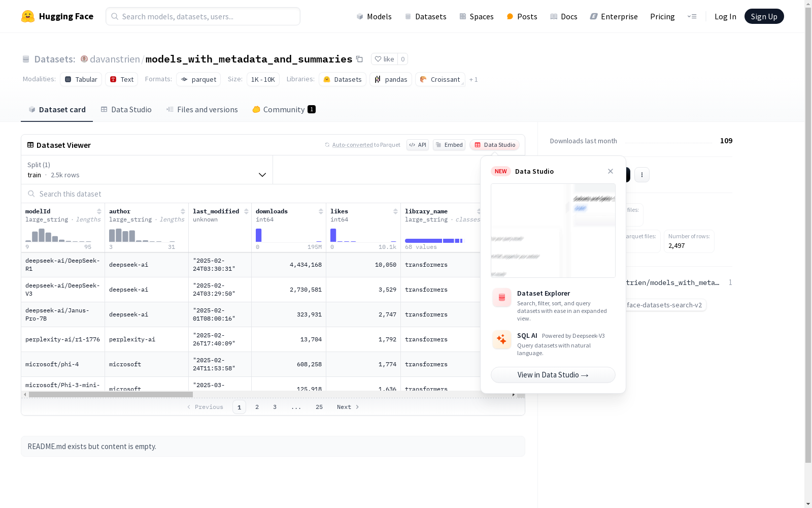Close the Data Studio popup
Image resolution: width=812 pixels, height=508 pixels.
611,171
